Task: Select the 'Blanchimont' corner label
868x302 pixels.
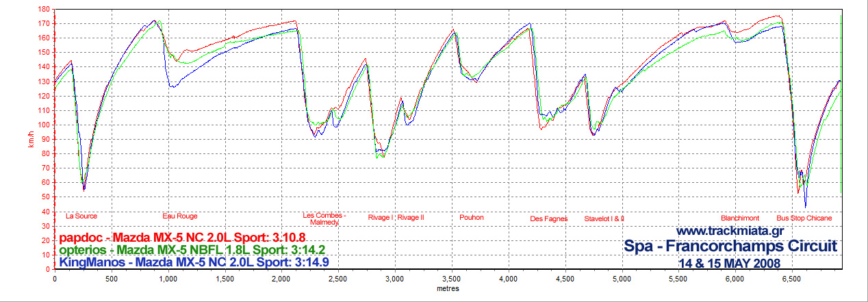Action: coord(740,217)
